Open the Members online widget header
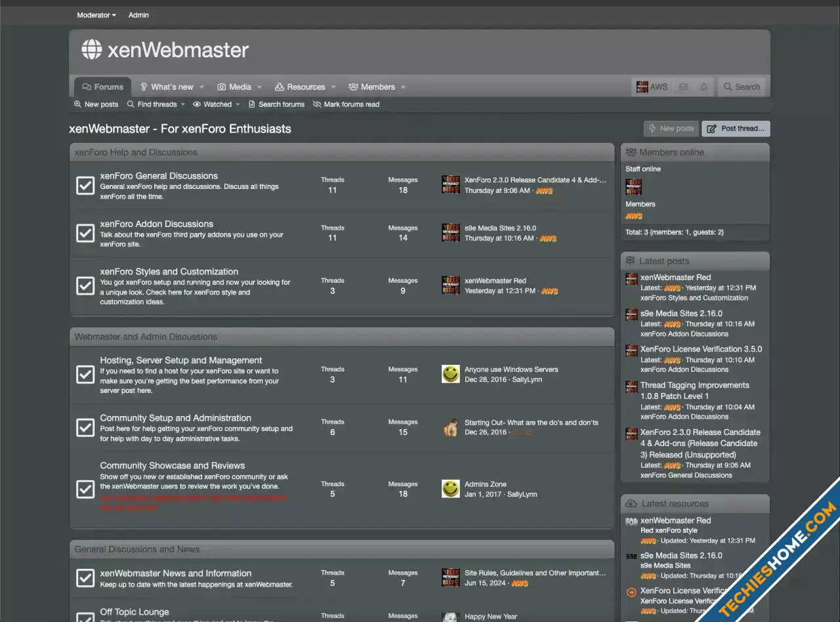Viewport: 840px width, 622px height. click(671, 152)
